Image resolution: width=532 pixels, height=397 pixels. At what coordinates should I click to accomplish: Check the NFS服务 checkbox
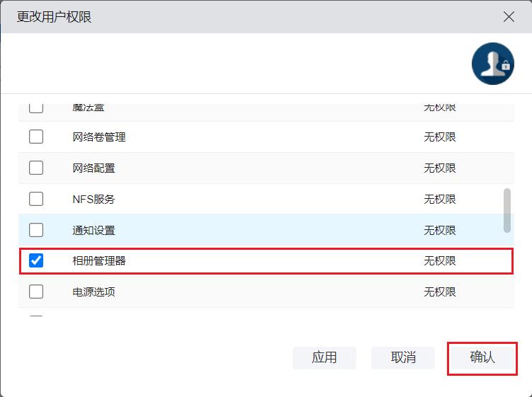36,199
